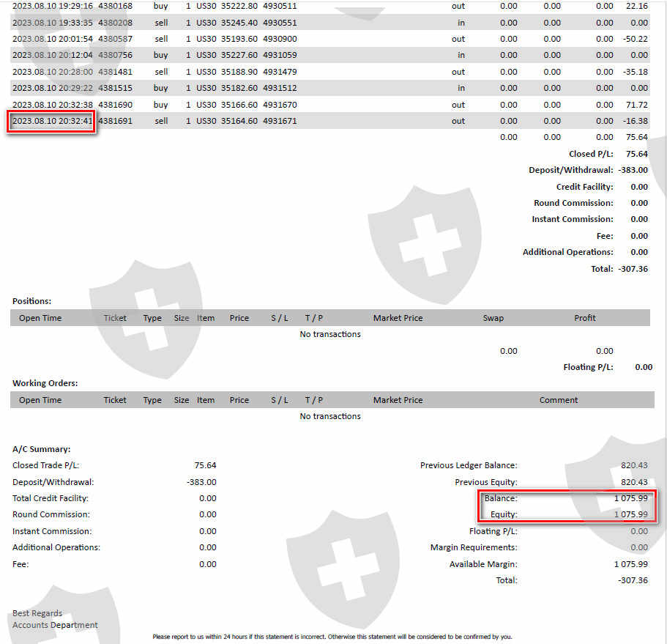
Task: Select the Closed Trade P/L label
Action: click(46, 465)
